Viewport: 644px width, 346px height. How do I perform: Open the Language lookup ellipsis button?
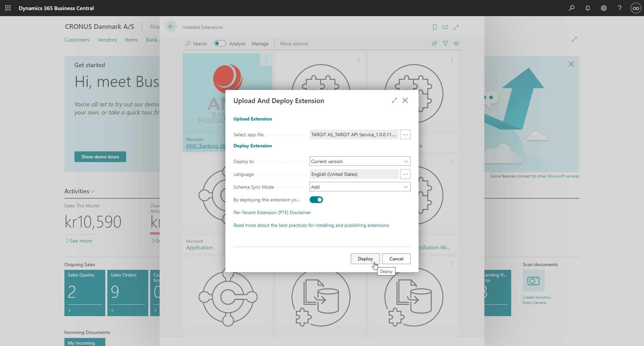[405, 174]
